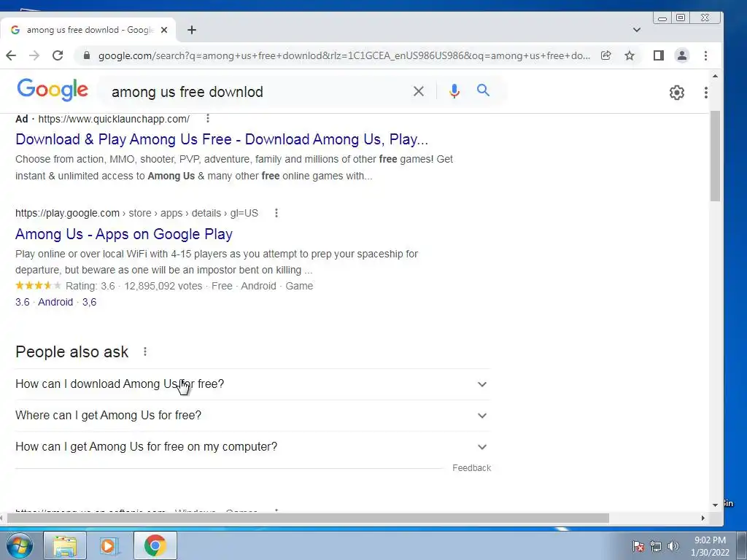The width and height of the screenshot is (747, 560).
Task: Expand 'How can I download Among Us for free?'
Action: click(252, 384)
